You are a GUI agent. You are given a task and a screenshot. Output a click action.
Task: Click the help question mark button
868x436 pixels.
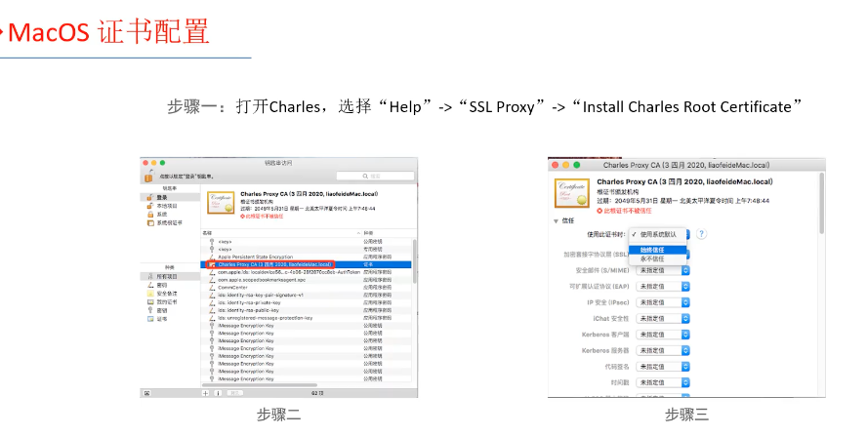[x=701, y=234]
